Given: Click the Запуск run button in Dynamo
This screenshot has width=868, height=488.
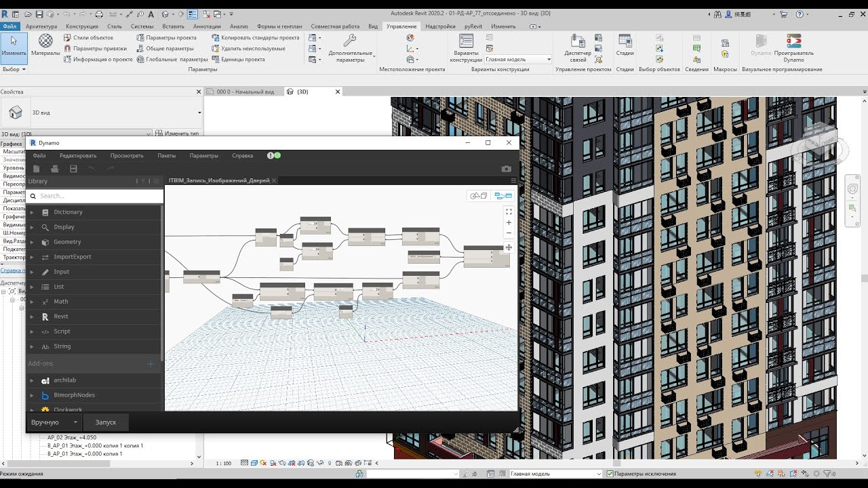Looking at the screenshot, I should coord(106,422).
